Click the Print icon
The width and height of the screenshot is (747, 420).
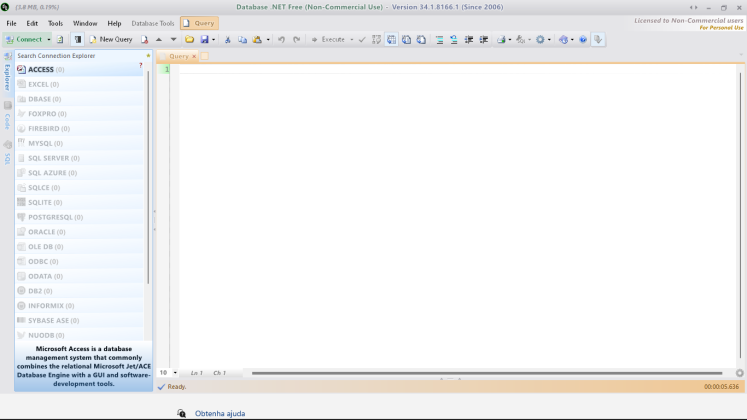pos(501,40)
